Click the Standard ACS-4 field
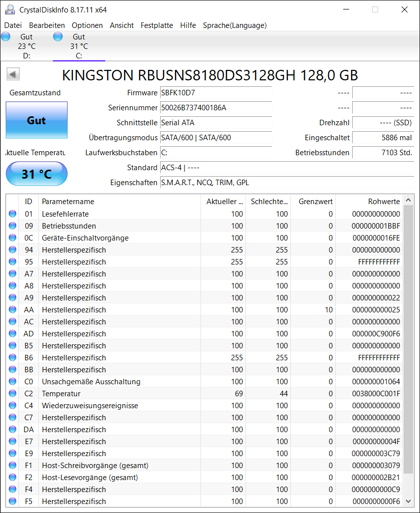Screen dimensions: 420x513 287,168
